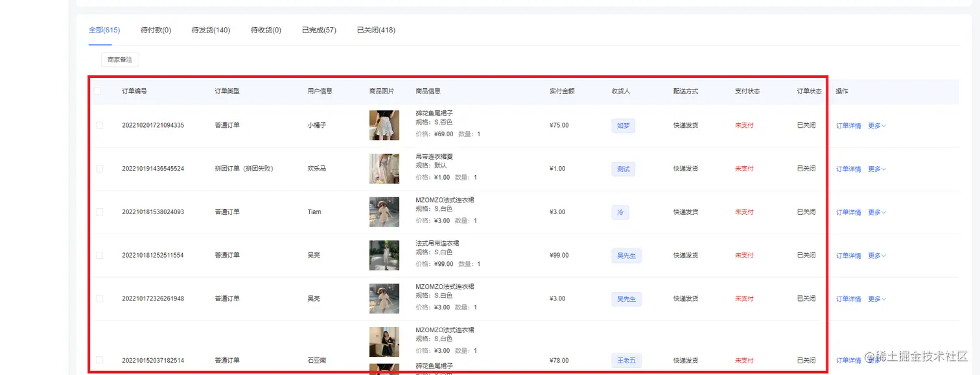Image resolution: width=980 pixels, height=375 pixels.
Task: Click order number 202210201721094335
Action: pyautogui.click(x=153, y=125)
